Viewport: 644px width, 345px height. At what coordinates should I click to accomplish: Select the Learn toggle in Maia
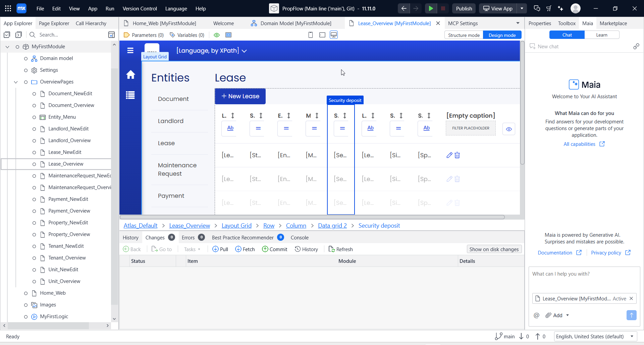click(602, 35)
